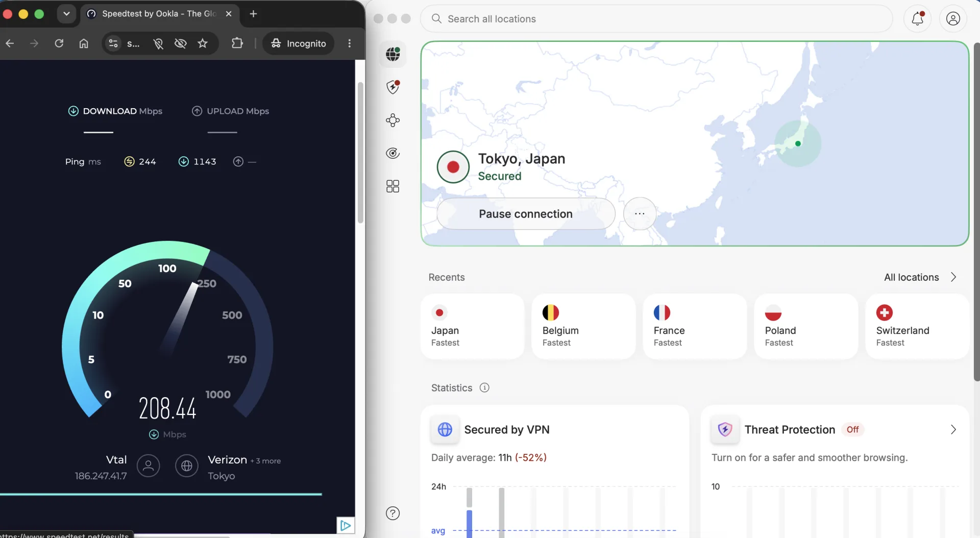
Task: Click the location blocked icon in address bar
Action: (158, 43)
